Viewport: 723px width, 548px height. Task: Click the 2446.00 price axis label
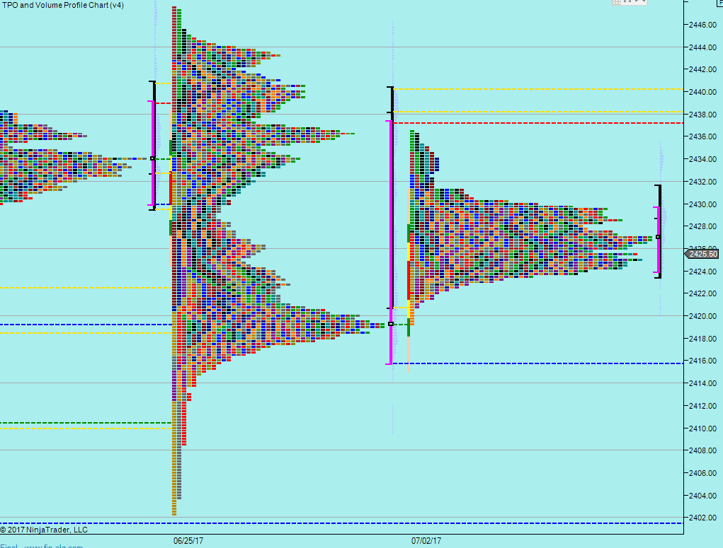coord(699,24)
